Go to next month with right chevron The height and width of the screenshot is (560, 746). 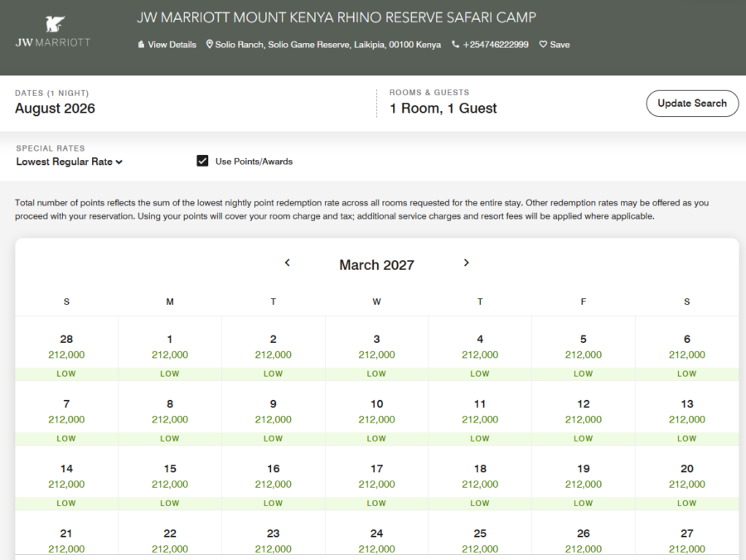(x=466, y=263)
